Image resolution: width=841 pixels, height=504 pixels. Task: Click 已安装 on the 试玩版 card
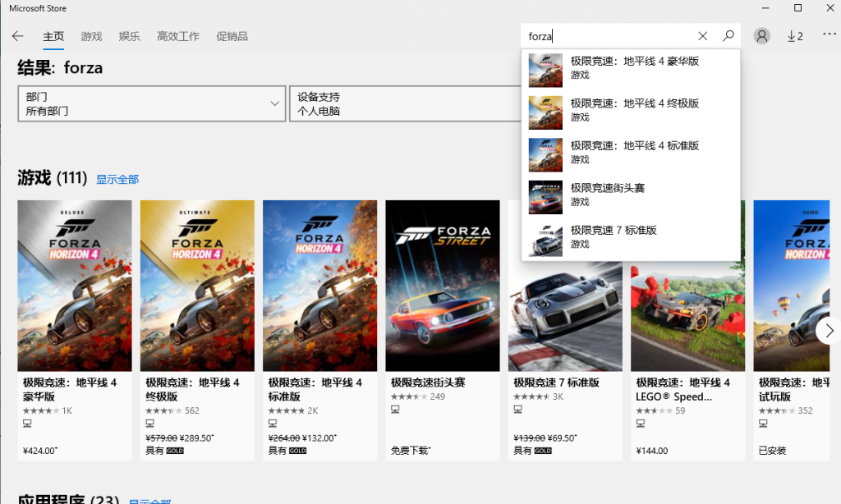click(772, 451)
